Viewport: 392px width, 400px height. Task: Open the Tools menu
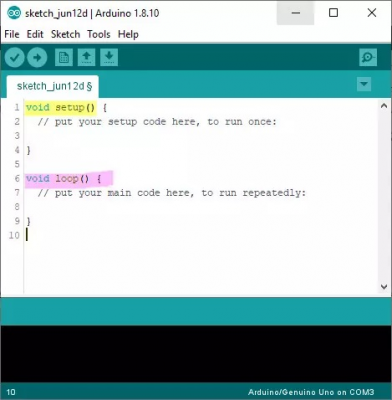99,34
